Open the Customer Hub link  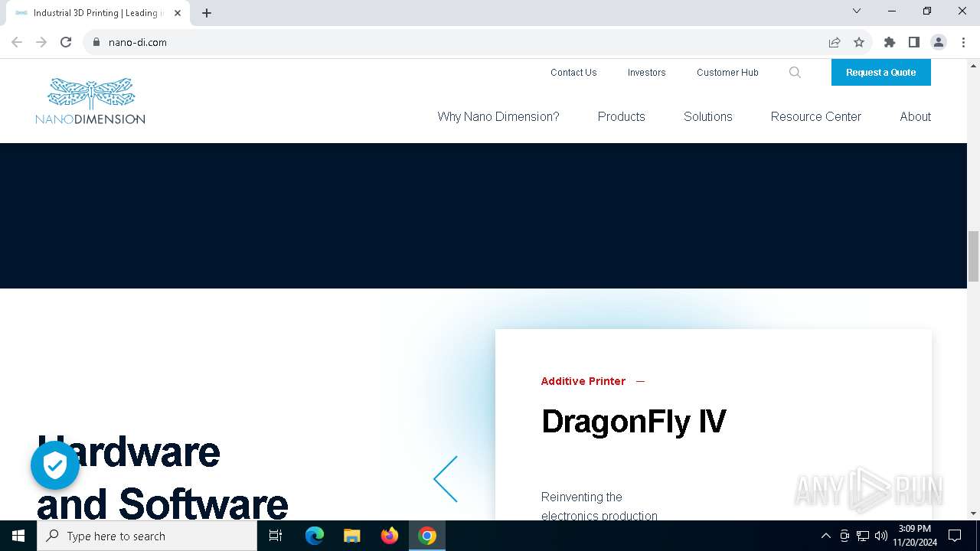coord(727,73)
